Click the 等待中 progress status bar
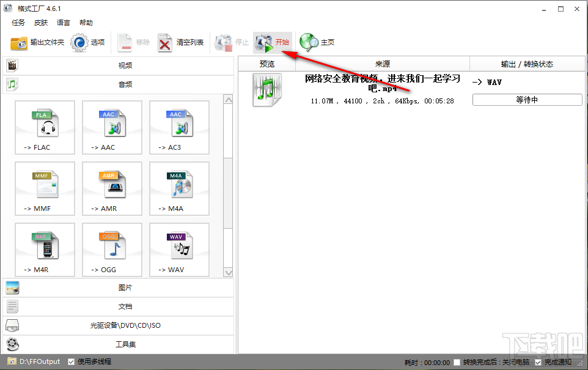 (527, 100)
